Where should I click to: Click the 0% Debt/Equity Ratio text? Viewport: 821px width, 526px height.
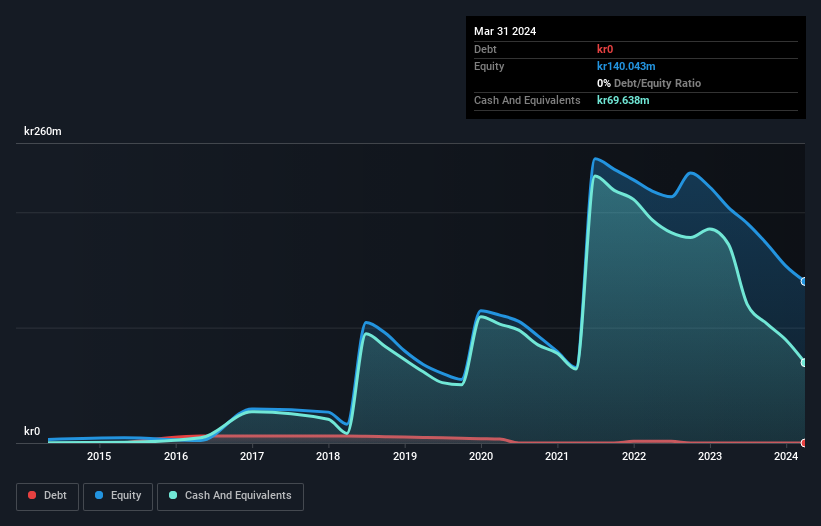tap(649, 83)
